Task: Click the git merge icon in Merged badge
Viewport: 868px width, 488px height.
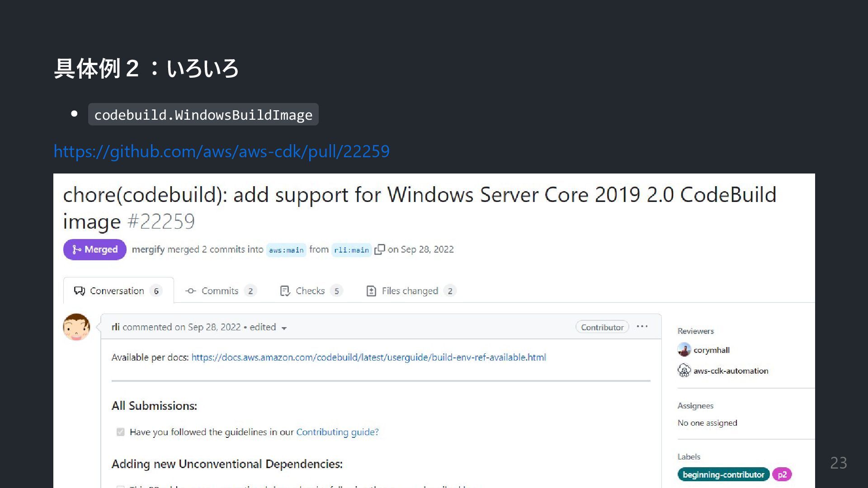Action: 77,249
